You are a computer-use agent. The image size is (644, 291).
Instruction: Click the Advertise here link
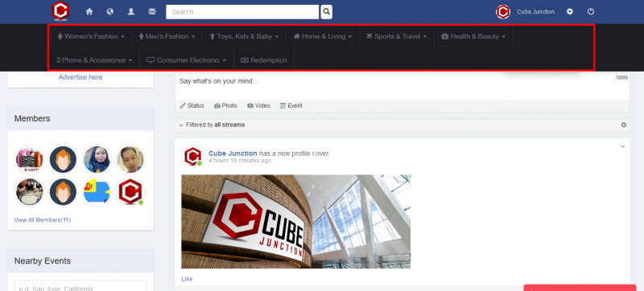[80, 77]
